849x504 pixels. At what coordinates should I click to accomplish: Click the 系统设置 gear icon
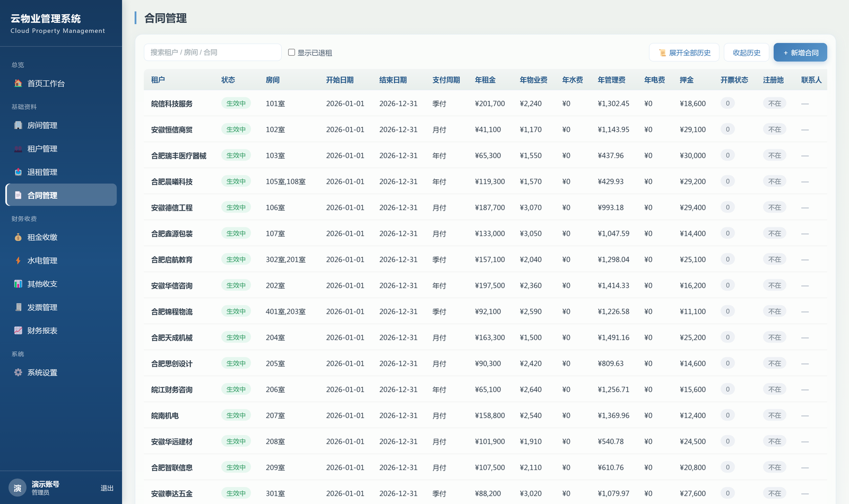point(18,372)
